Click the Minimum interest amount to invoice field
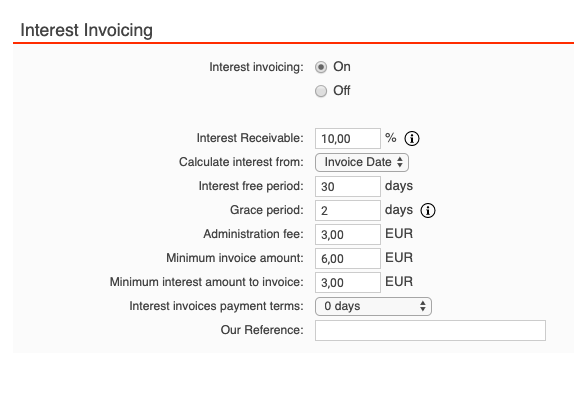Viewport: 574px width, 415px height. 348,283
